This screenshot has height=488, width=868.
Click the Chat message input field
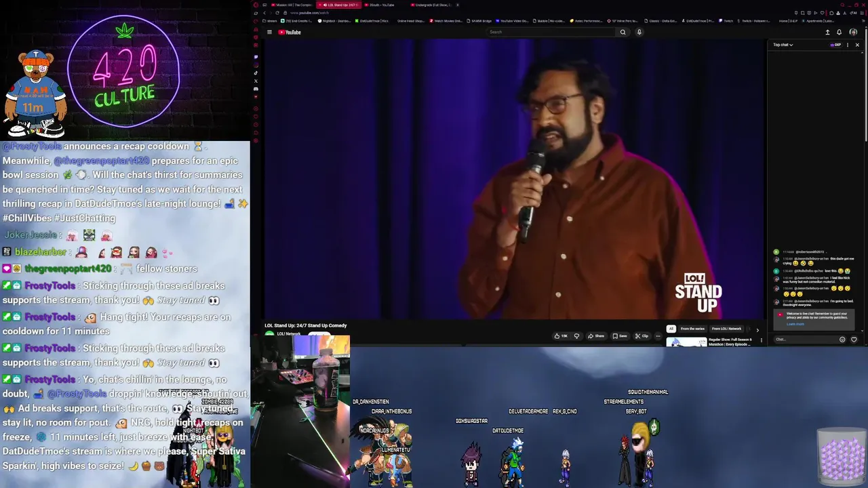[806, 340]
